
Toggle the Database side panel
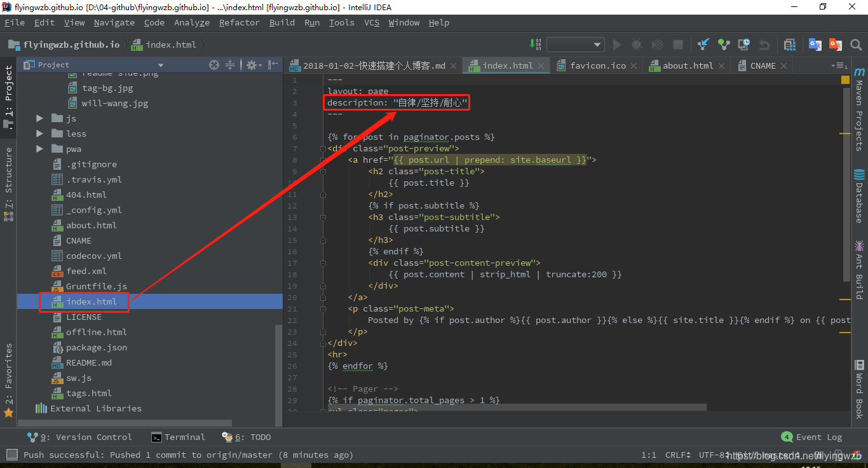(x=859, y=196)
